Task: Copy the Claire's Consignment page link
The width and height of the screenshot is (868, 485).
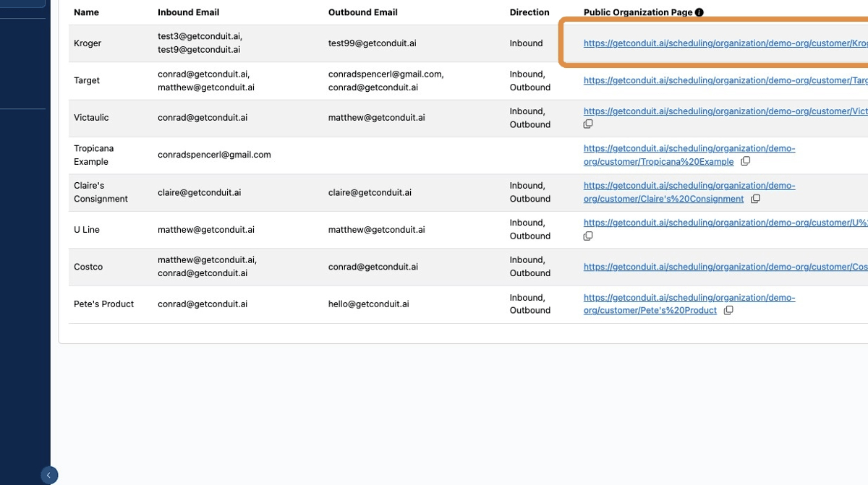Action: 756,199
